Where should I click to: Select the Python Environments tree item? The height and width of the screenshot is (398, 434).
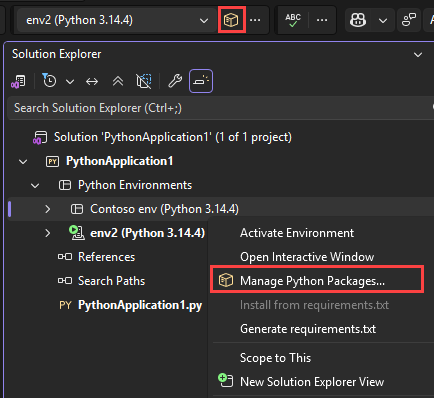click(x=135, y=185)
